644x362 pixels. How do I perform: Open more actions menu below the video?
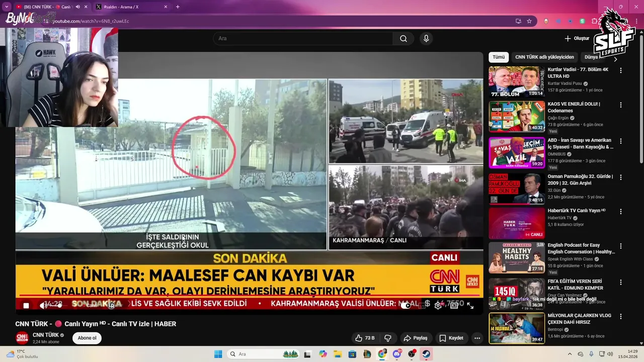[477, 338]
